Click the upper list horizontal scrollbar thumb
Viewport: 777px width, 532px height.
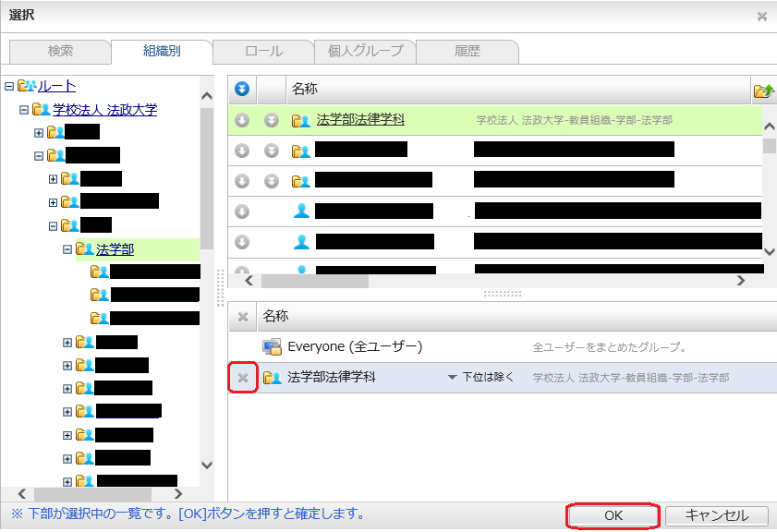(x=315, y=281)
